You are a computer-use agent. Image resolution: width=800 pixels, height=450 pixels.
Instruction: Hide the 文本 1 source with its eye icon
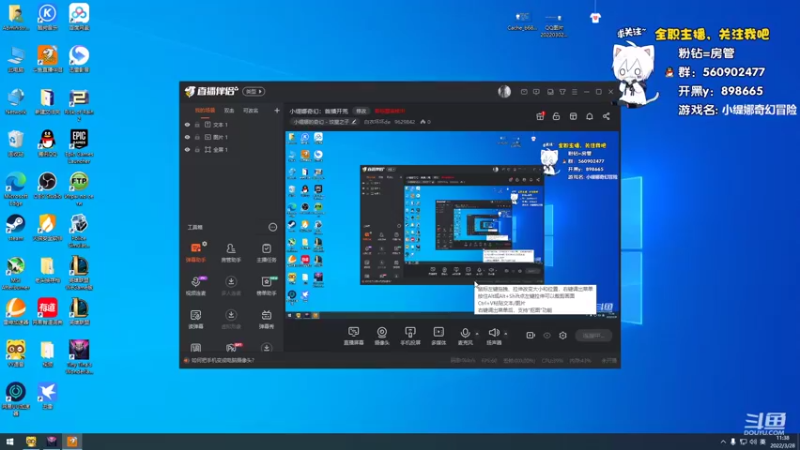coord(187,124)
